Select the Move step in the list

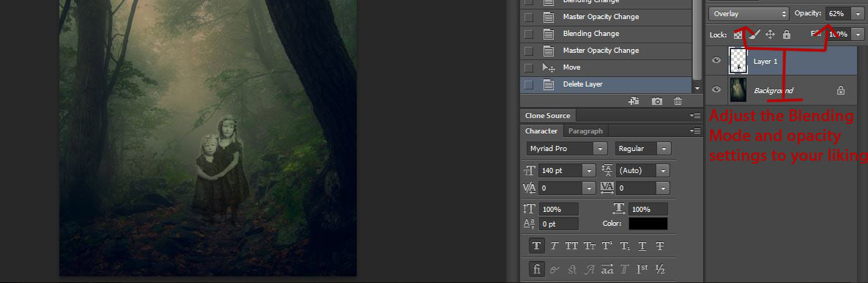click(x=607, y=67)
